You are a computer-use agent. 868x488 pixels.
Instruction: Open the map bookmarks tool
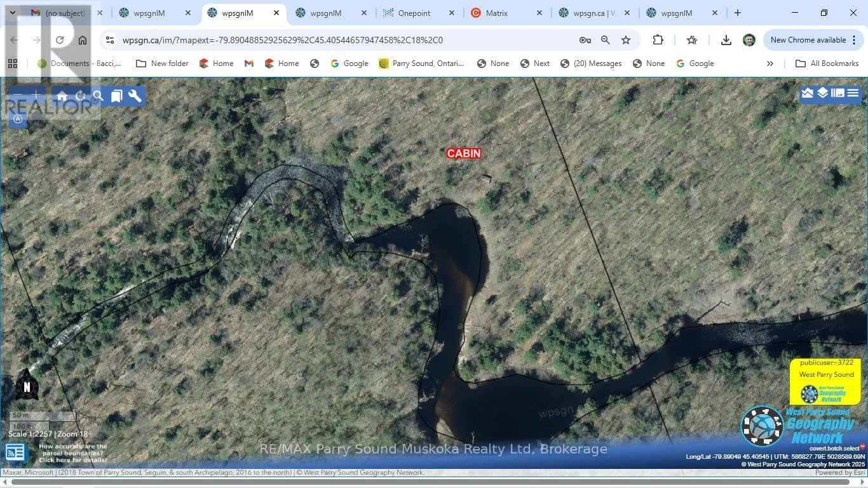click(116, 96)
